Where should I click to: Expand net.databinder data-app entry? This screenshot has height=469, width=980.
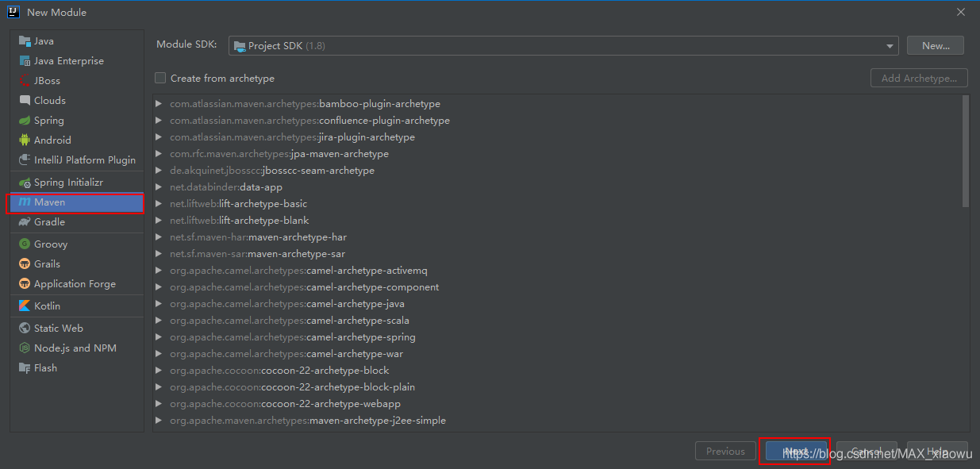point(159,187)
